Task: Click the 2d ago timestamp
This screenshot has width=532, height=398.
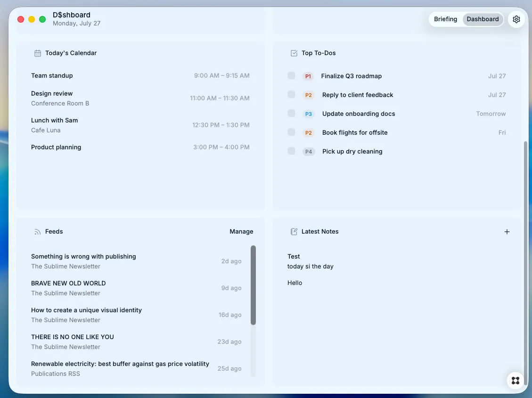Action: pyautogui.click(x=231, y=261)
